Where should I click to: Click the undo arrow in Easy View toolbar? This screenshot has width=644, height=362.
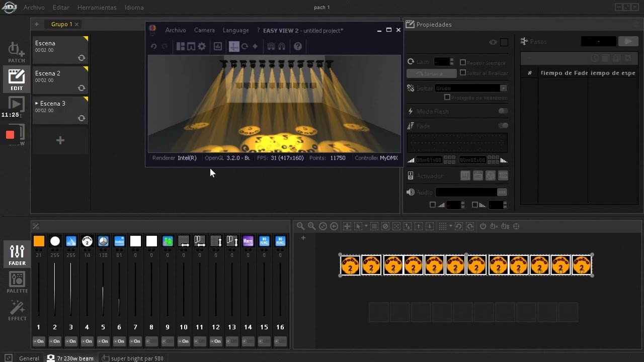154,46
